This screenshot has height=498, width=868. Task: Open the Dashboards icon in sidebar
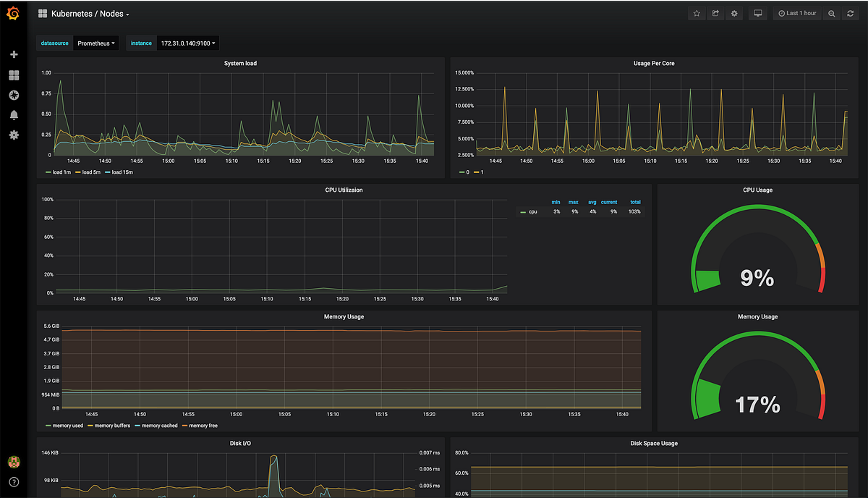tap(14, 75)
